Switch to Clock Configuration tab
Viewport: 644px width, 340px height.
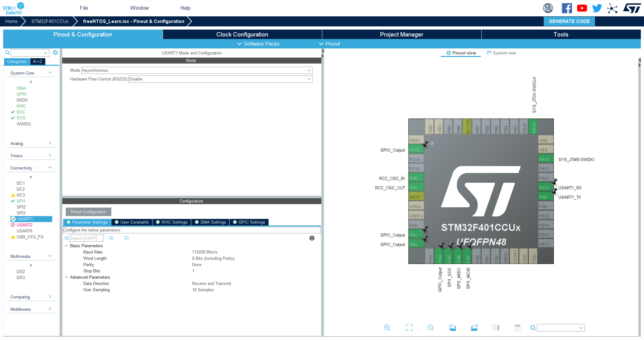pos(242,34)
